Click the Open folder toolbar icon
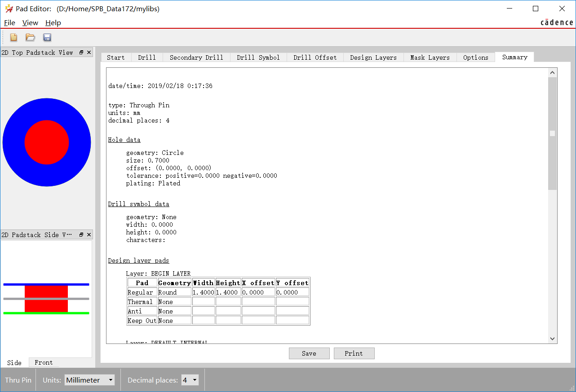This screenshot has width=576, height=392. click(x=30, y=38)
